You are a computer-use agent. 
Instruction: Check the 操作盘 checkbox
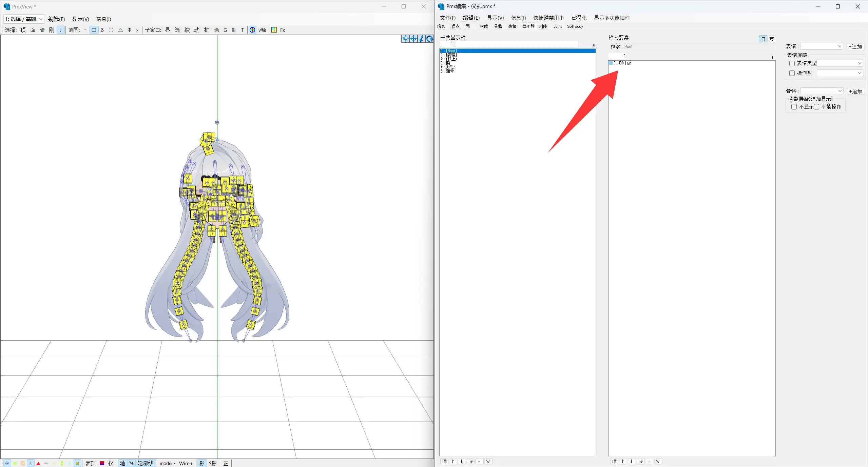(x=792, y=73)
